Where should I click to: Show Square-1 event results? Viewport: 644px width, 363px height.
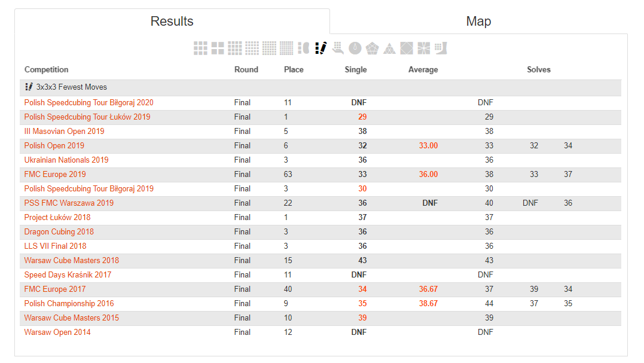coord(424,48)
